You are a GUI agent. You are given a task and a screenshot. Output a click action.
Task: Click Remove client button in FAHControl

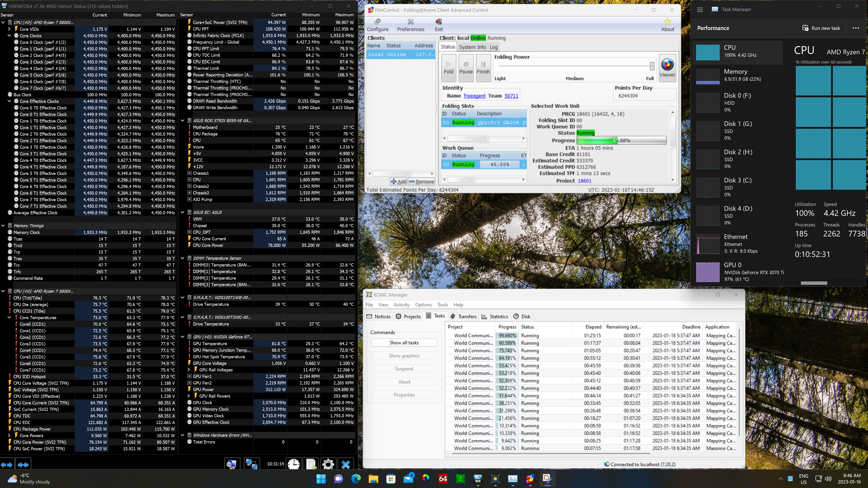coord(421,182)
